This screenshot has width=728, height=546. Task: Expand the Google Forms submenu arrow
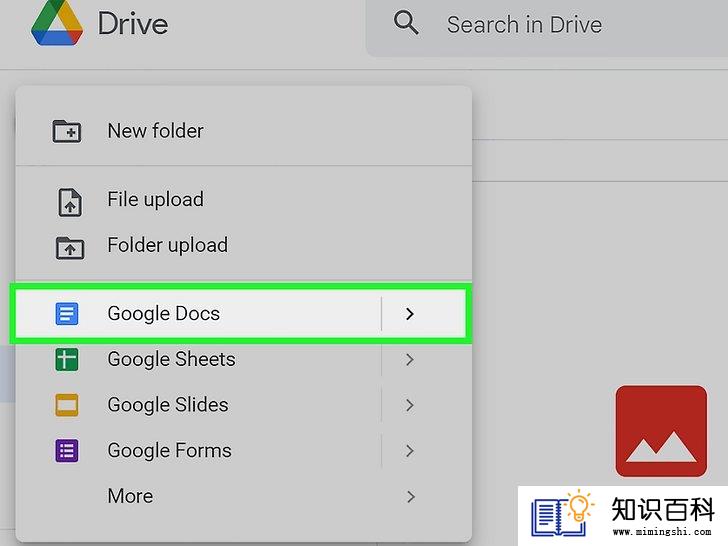coord(410,450)
